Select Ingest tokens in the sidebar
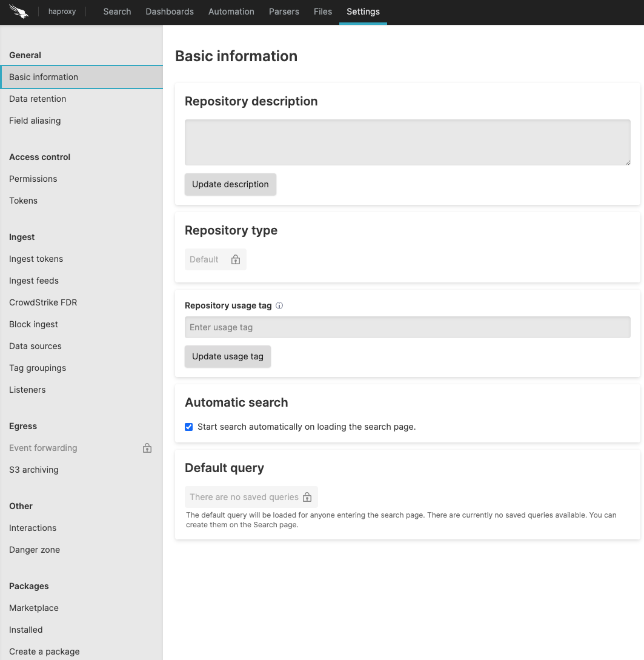 point(36,259)
